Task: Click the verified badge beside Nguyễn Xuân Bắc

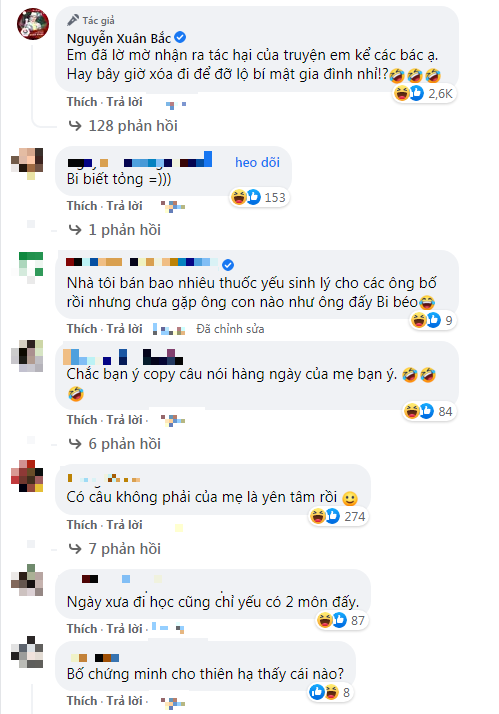Action: click(180, 37)
